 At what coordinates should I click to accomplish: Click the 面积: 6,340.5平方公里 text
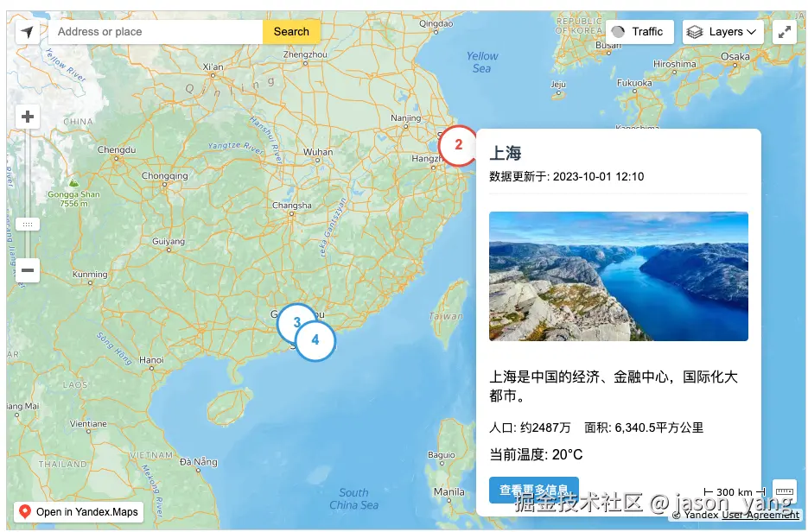(644, 427)
